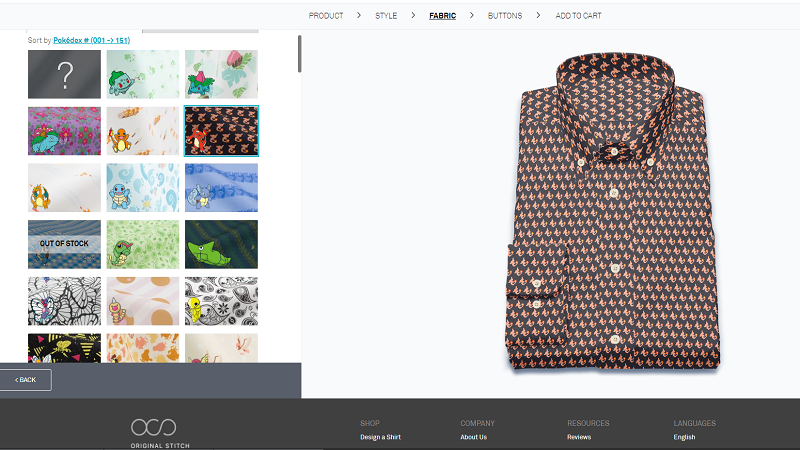Choose the Bulbasaur fabric swatch

click(x=143, y=74)
